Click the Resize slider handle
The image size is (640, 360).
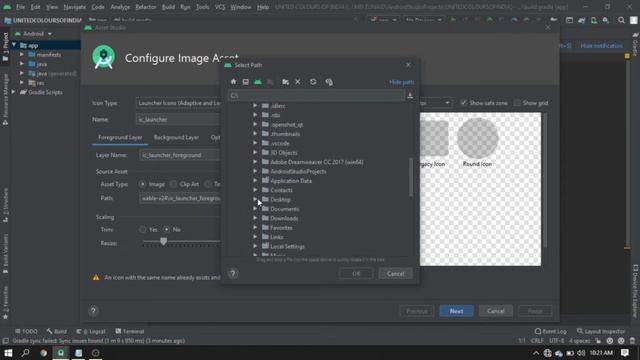pos(163,242)
